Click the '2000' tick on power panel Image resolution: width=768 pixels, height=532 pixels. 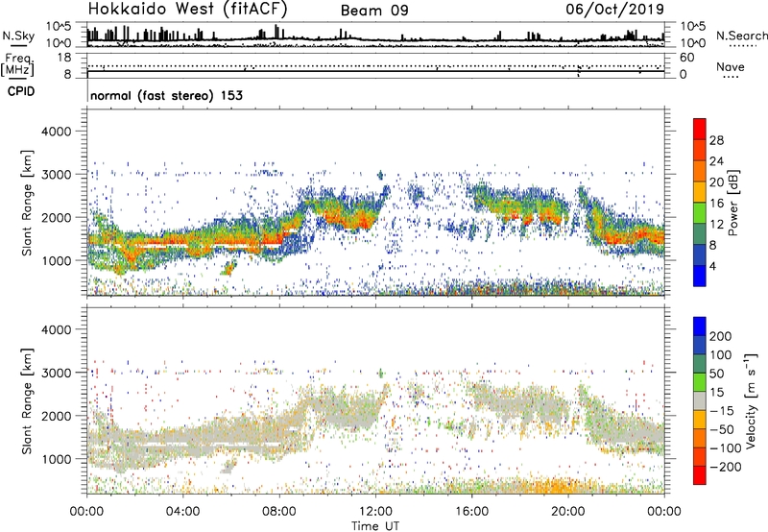point(57,217)
